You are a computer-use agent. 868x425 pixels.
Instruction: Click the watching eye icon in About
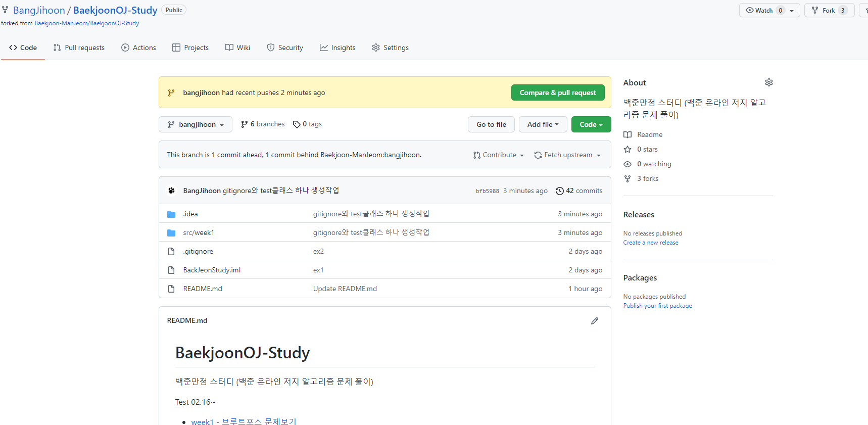point(628,164)
